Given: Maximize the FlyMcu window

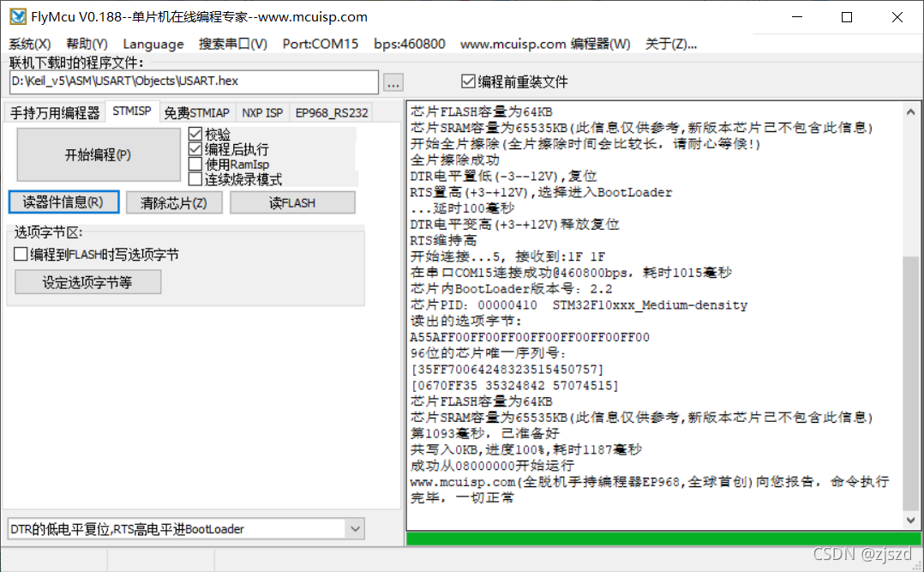Looking at the screenshot, I should (847, 17).
